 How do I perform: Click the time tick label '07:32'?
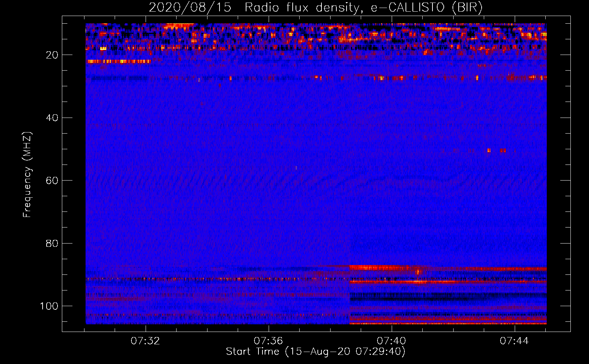(x=145, y=341)
